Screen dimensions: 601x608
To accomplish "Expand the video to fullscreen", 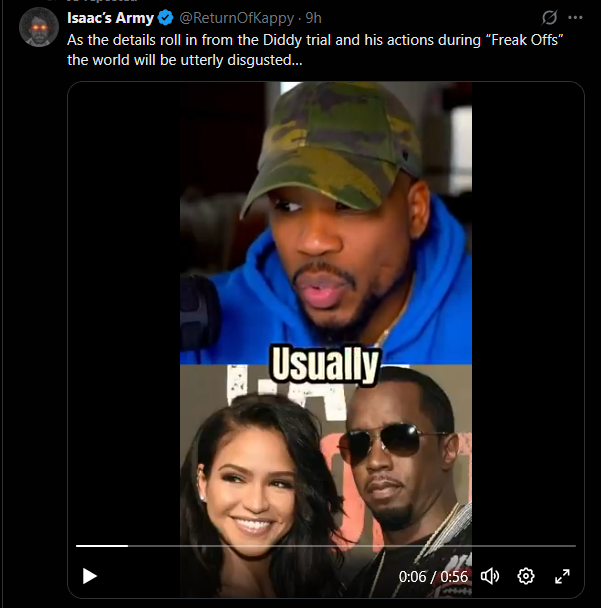I will 562,576.
